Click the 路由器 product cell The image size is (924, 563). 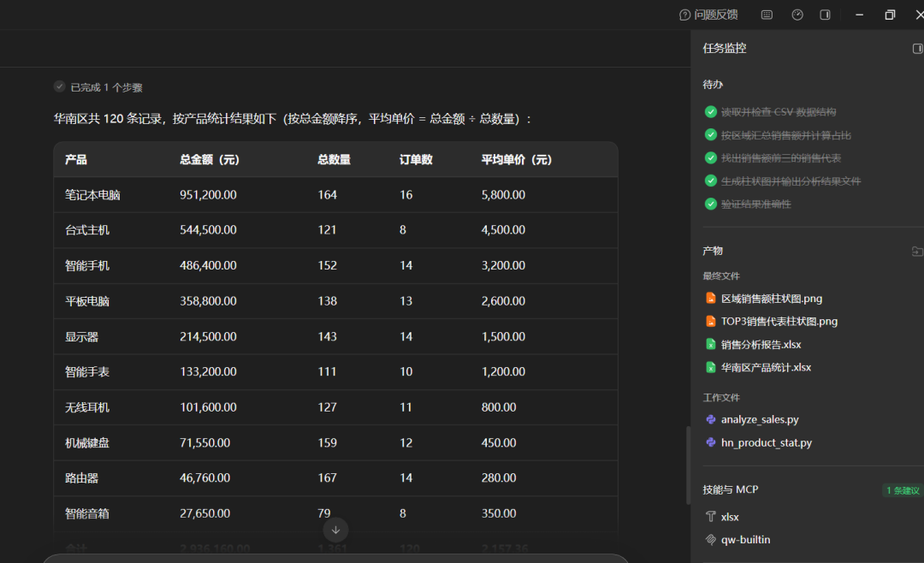(x=81, y=478)
